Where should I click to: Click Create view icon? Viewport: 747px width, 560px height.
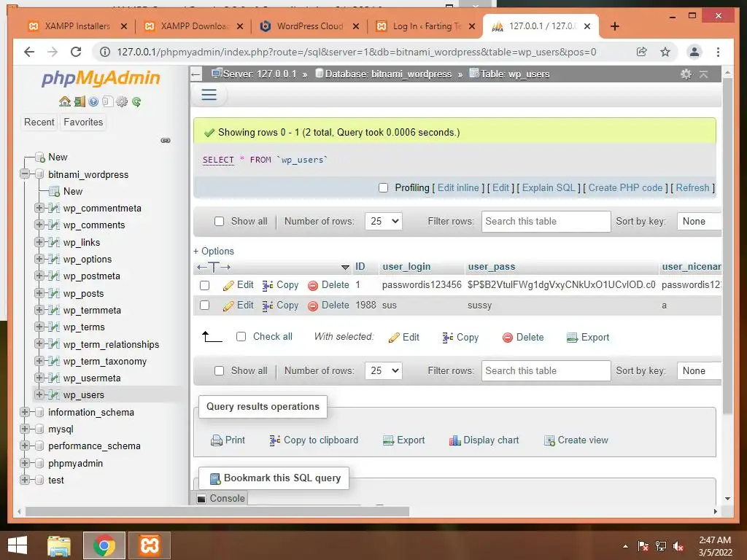(x=550, y=440)
